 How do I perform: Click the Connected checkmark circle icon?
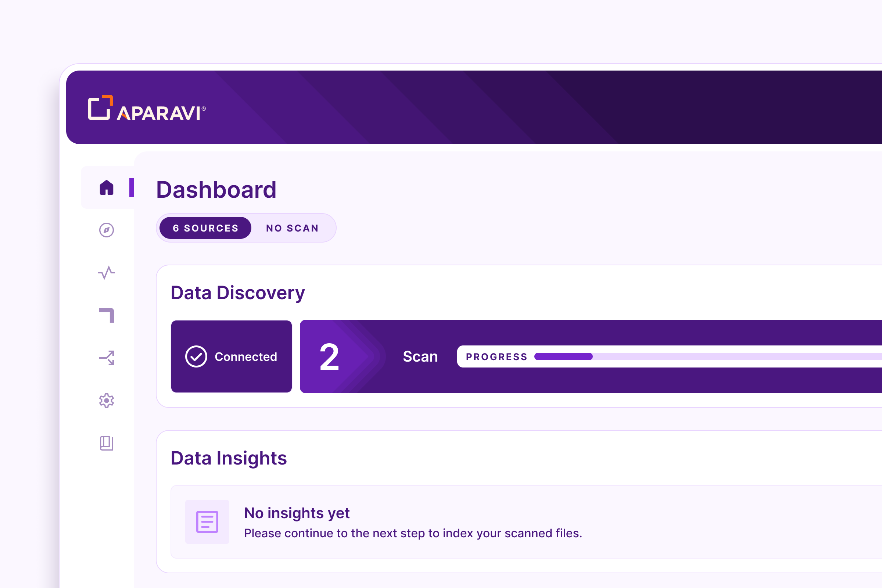point(196,356)
